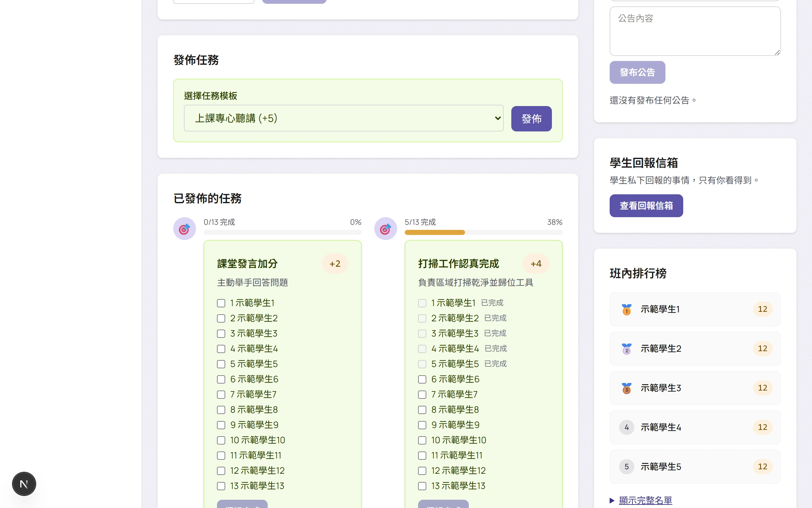This screenshot has width=812, height=508.
Task: Check 示範學生5 in 課堂發言加分 task
Action: 221,364
